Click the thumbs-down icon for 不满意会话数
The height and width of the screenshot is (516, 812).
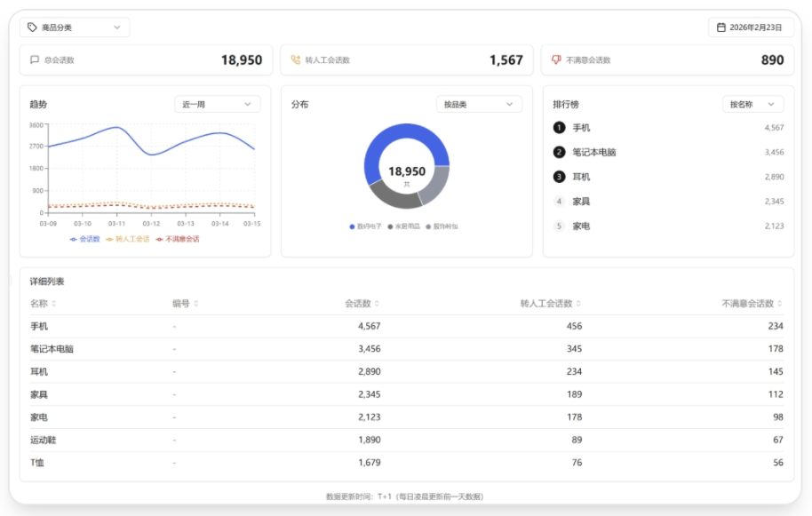pos(556,60)
